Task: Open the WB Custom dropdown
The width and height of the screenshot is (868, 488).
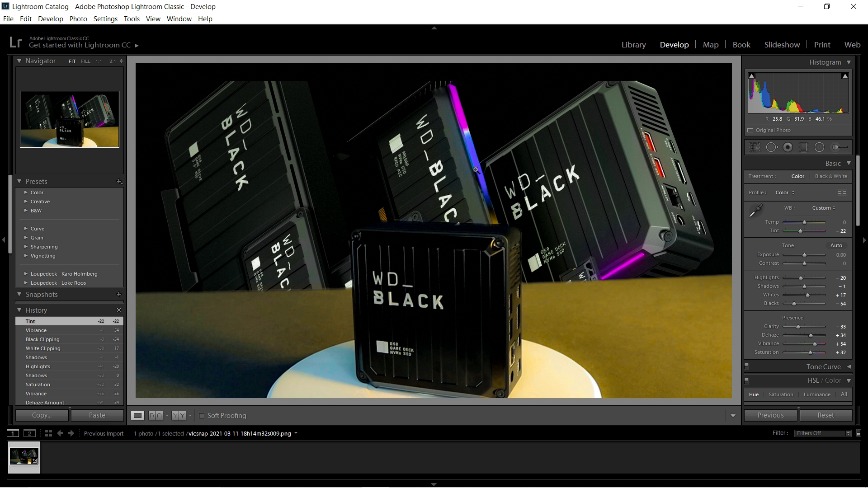Action: [824, 208]
